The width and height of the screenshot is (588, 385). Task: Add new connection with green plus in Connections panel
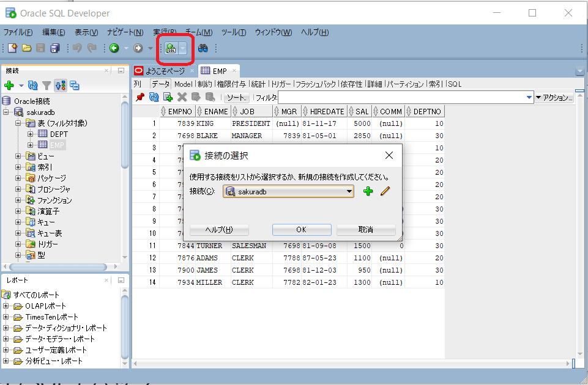(9, 86)
